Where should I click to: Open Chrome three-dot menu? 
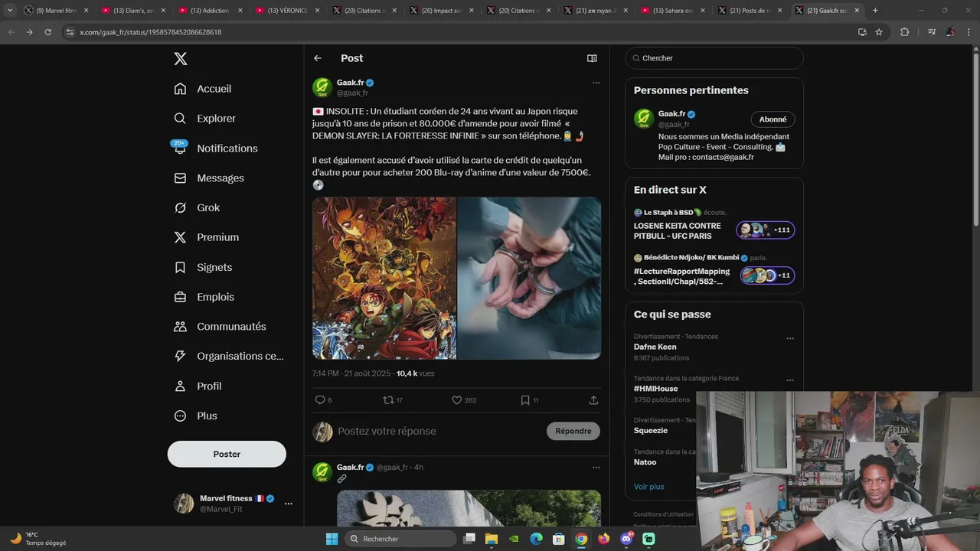click(x=969, y=32)
